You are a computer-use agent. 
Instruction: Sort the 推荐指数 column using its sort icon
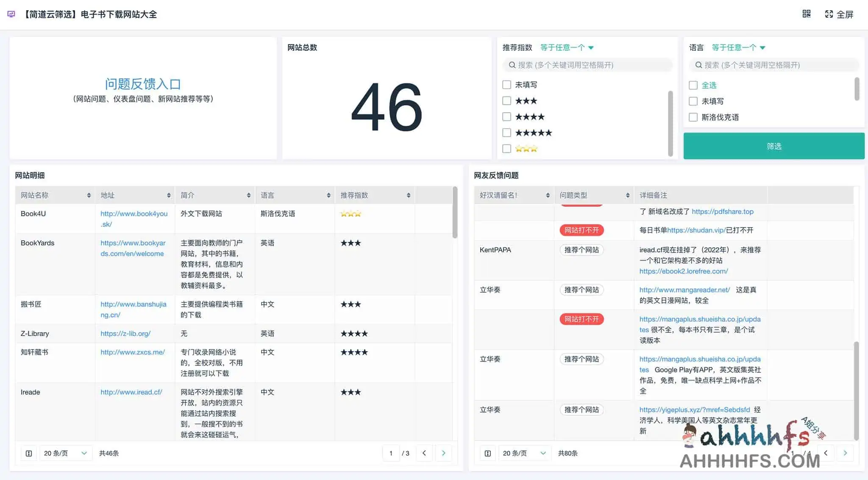coord(408,195)
